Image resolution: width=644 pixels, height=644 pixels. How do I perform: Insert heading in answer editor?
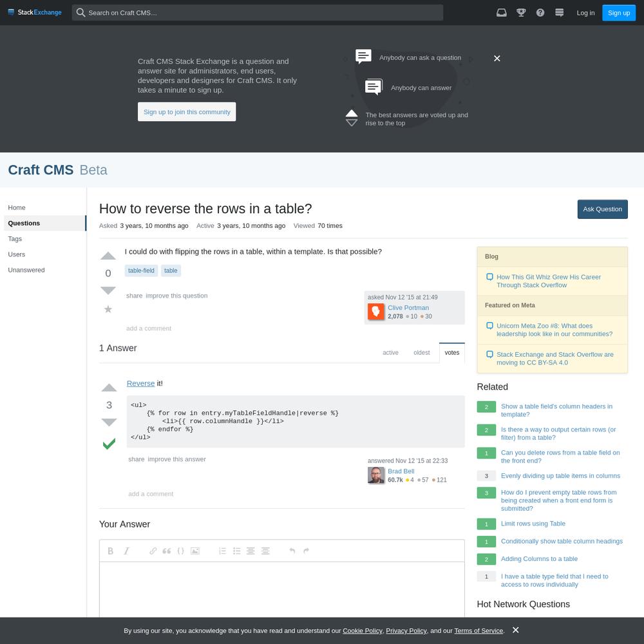[251, 551]
